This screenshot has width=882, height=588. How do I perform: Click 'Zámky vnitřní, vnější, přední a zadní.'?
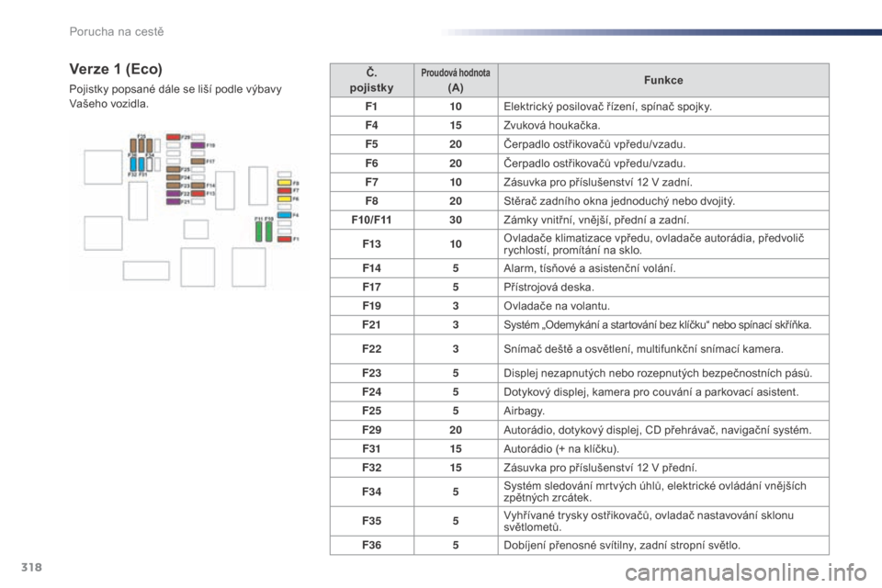(596, 220)
